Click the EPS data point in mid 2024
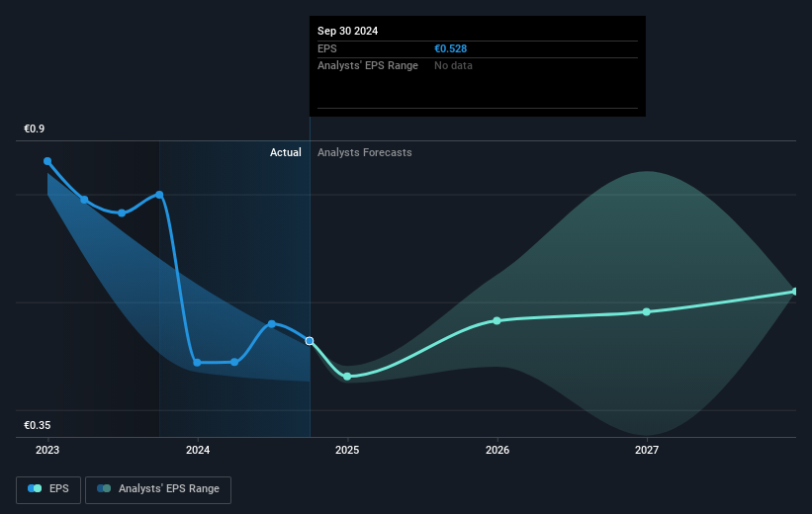The height and width of the screenshot is (514, 812). [x=272, y=324]
